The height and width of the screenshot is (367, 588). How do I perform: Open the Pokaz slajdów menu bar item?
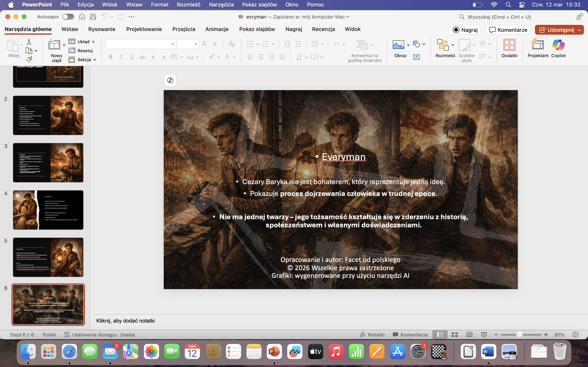pos(259,5)
